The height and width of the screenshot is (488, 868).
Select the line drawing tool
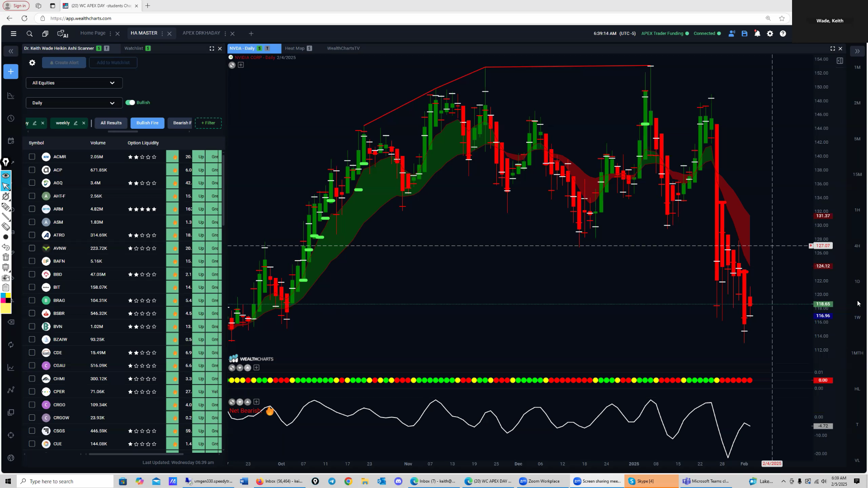point(6,217)
